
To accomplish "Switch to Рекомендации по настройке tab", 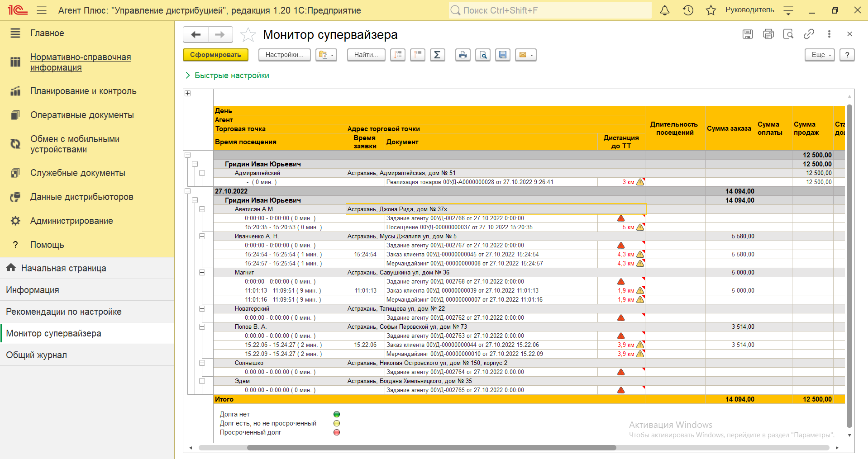I will [x=87, y=312].
